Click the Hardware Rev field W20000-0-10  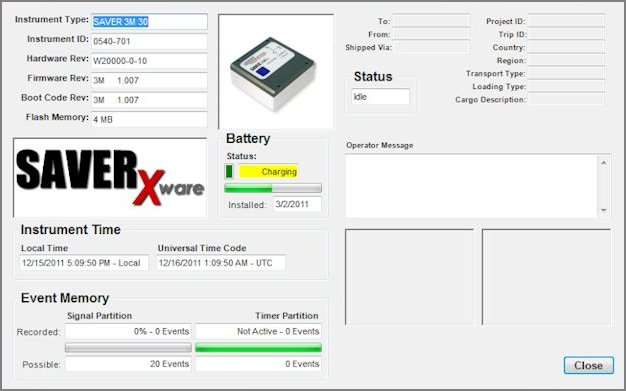click(x=149, y=61)
